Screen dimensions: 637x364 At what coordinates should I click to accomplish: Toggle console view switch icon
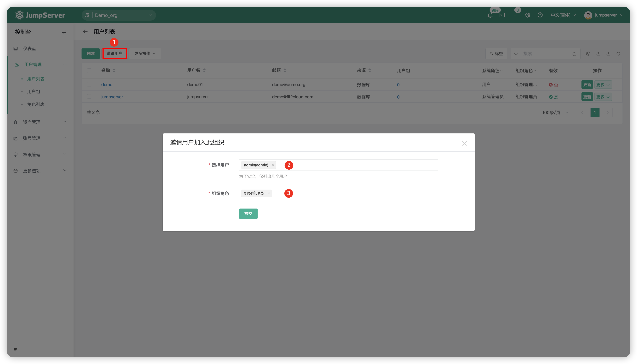coord(64,32)
